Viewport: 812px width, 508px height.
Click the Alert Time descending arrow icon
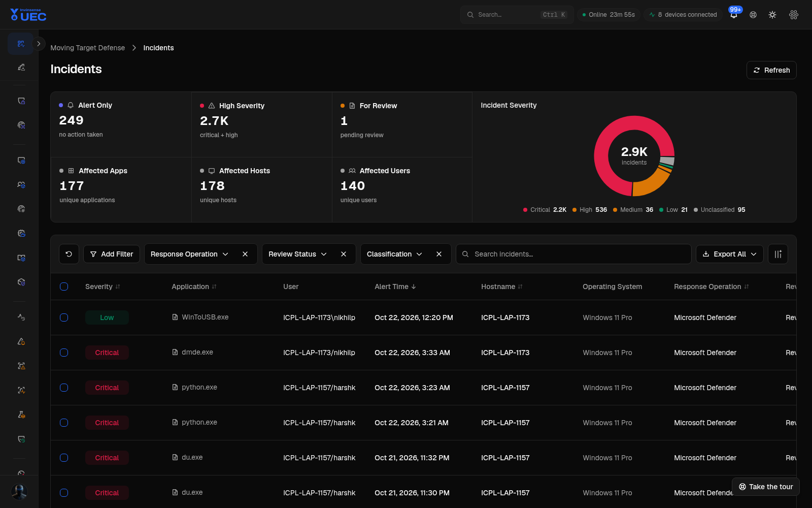(414, 287)
